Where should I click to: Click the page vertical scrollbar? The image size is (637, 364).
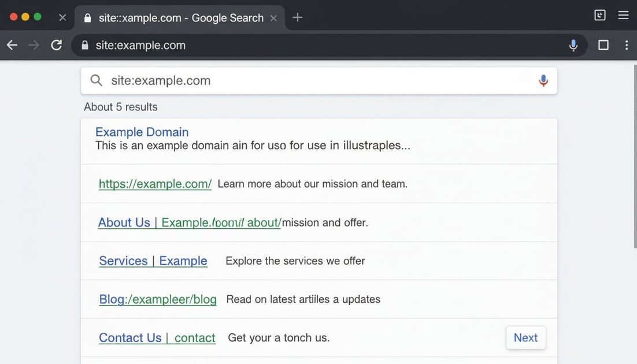pyautogui.click(x=634, y=156)
